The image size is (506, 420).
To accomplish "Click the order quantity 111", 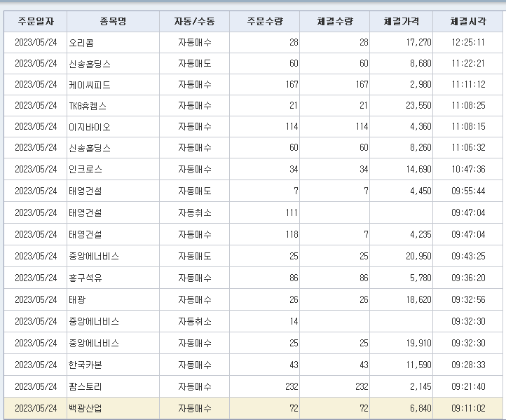I will tap(292, 212).
